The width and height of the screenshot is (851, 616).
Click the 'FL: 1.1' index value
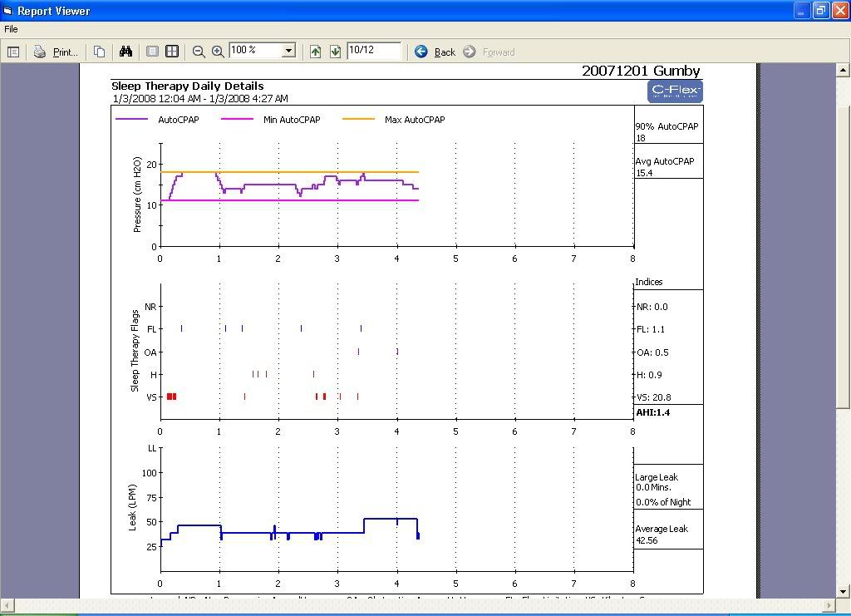click(x=651, y=329)
